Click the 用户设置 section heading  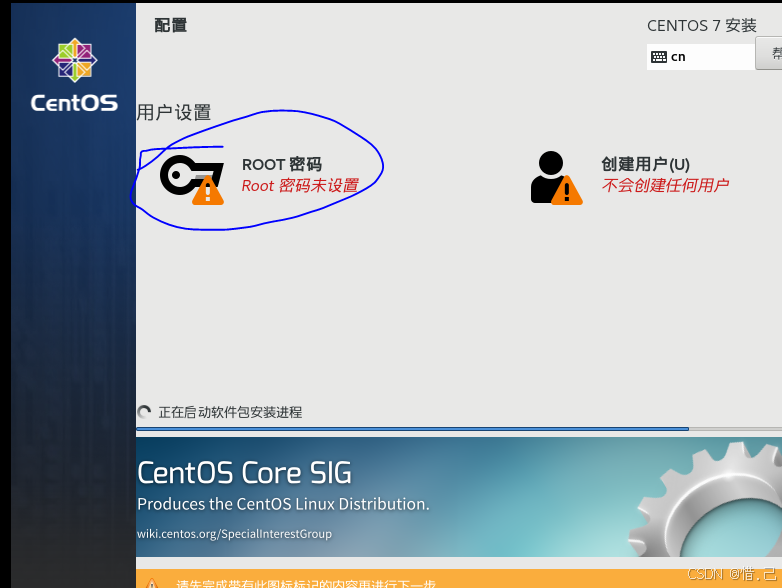click(x=174, y=112)
